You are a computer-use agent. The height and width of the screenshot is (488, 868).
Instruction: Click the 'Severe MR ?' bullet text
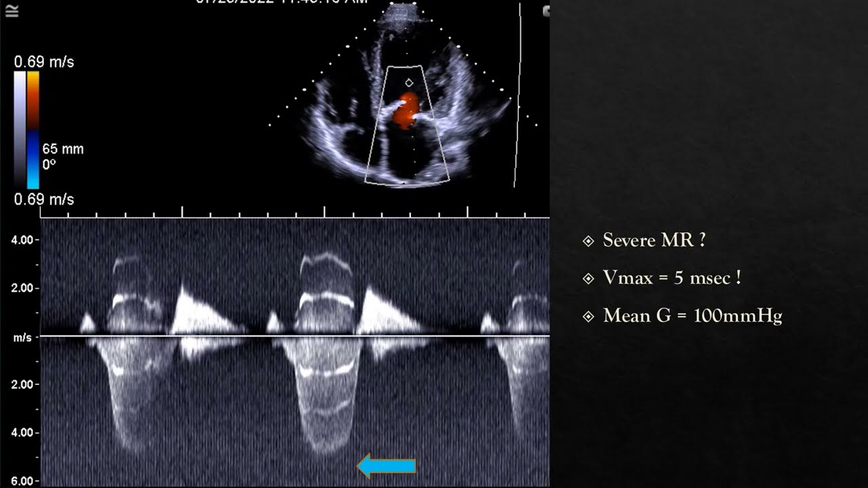(x=654, y=240)
